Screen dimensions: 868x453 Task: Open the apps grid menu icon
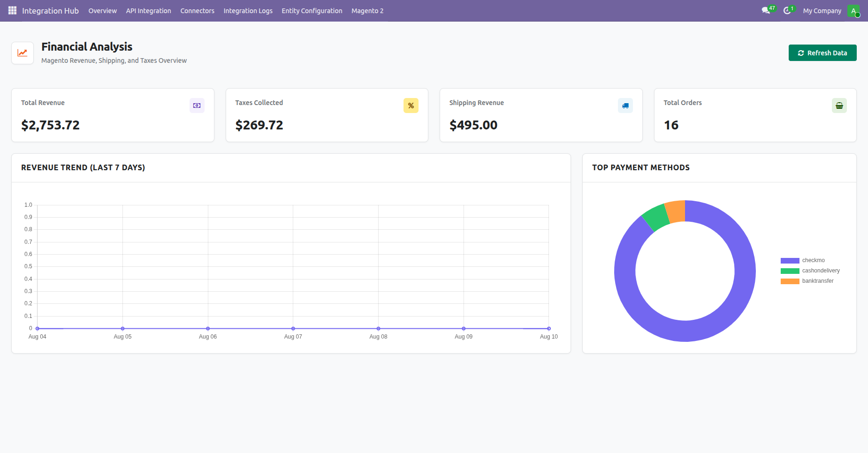(12, 10)
